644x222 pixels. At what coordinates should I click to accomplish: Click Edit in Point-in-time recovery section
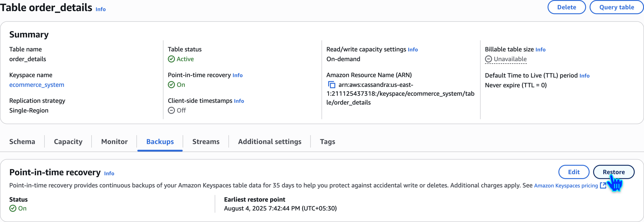(x=574, y=172)
